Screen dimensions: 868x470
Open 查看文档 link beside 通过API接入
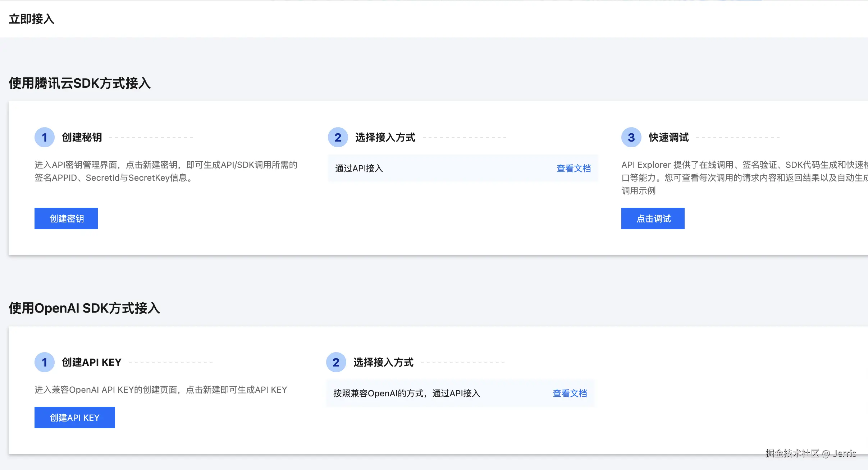(x=574, y=168)
